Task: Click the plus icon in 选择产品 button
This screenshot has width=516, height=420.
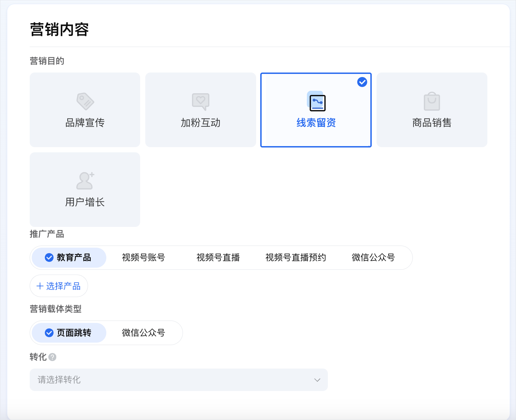Action: click(x=40, y=286)
